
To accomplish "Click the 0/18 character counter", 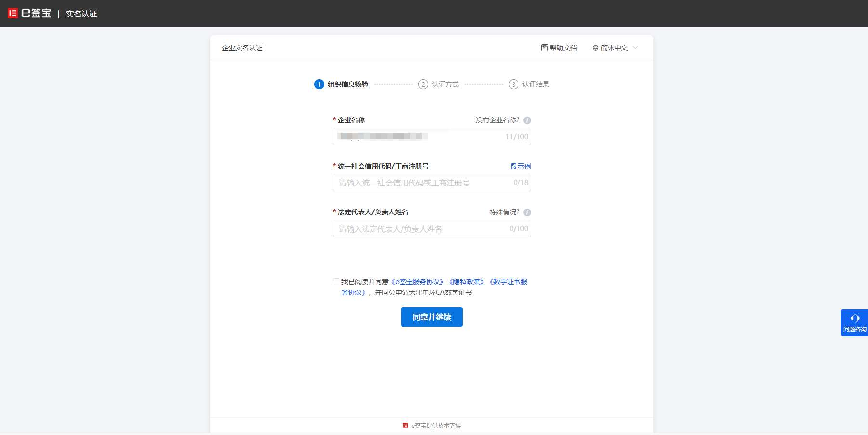I will click(520, 183).
